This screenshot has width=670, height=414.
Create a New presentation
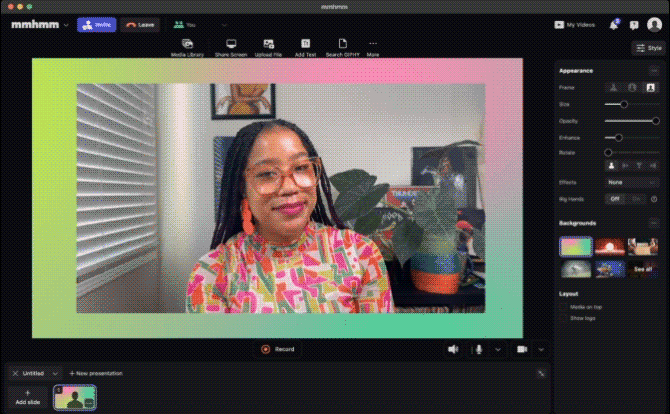[x=96, y=373]
